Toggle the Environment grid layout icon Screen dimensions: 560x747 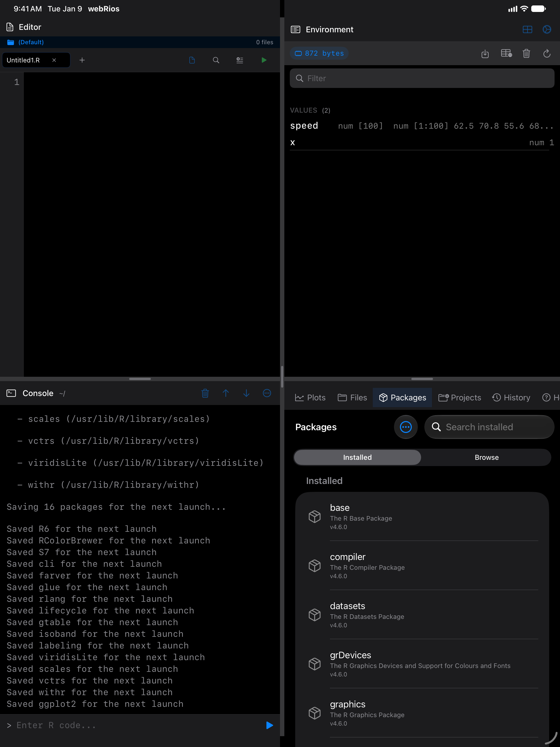527,30
